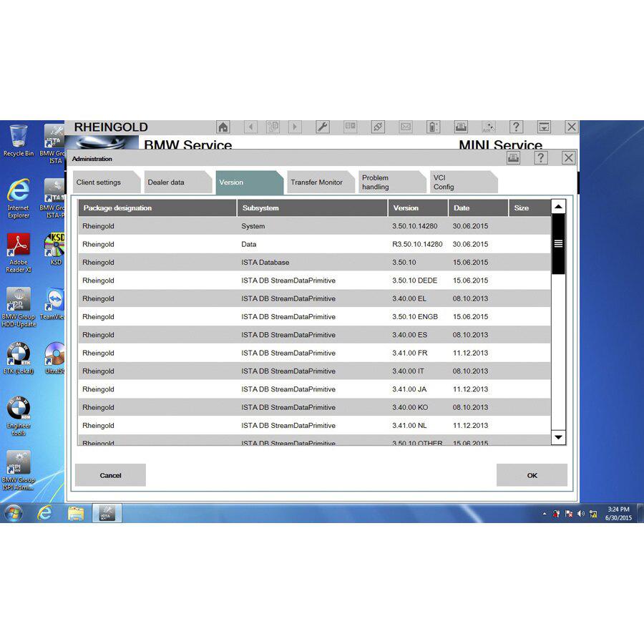Click the Size column header
644x644 pixels.
click(530, 208)
